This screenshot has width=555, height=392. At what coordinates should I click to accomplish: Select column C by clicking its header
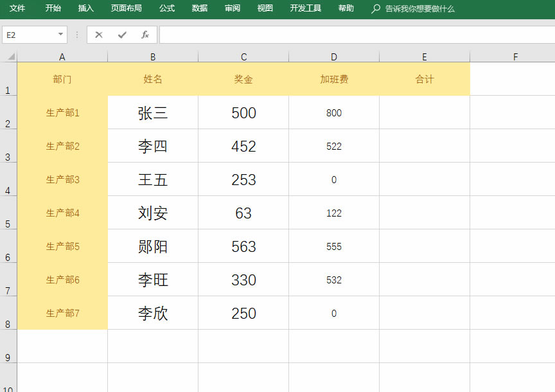(243, 57)
